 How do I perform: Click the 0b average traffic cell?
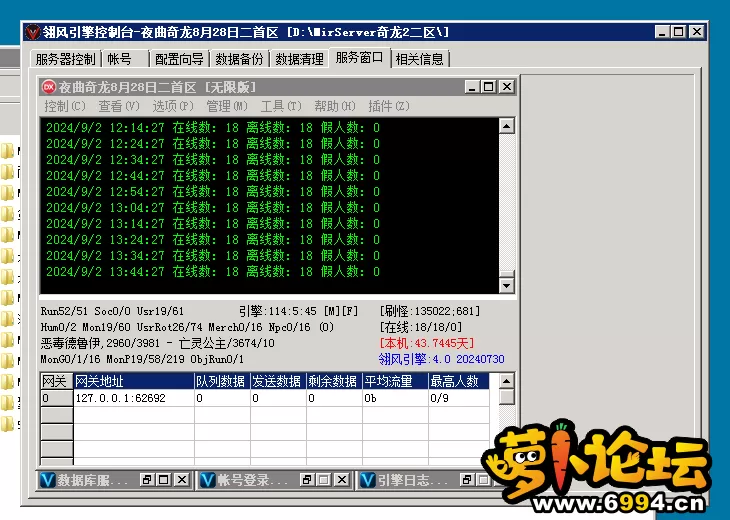coord(395,398)
